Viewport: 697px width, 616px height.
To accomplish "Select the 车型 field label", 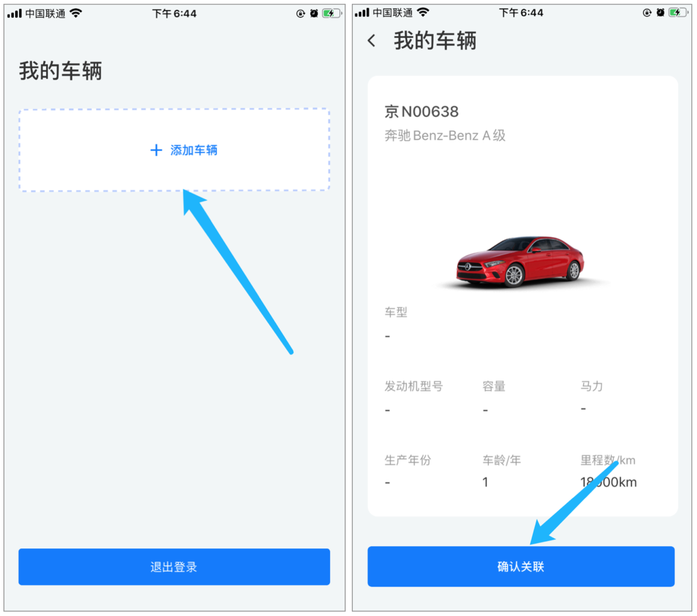I will click(x=396, y=312).
